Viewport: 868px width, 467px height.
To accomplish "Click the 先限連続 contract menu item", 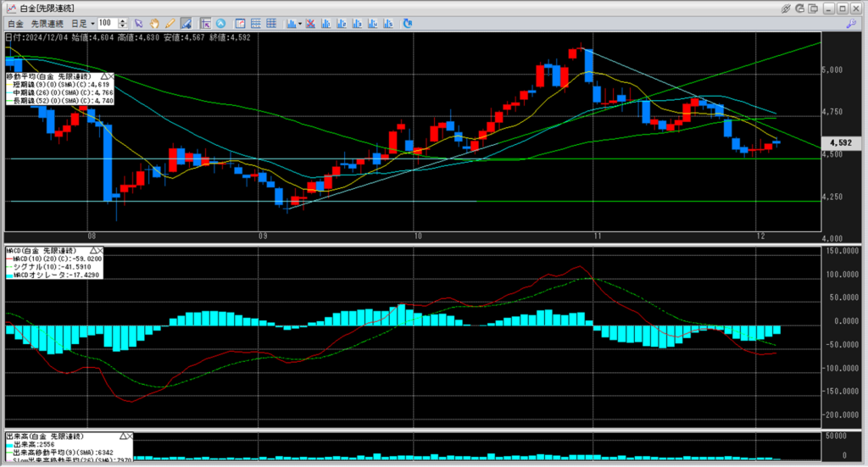I will point(46,23).
